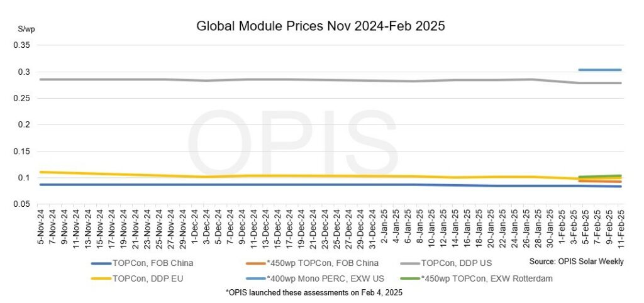Click the orange 450wp TOPCon FOB China swatch

point(255,263)
